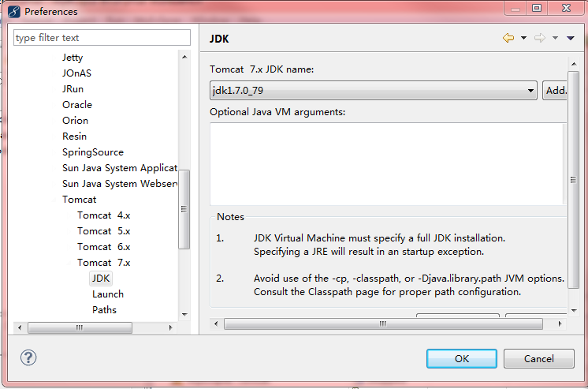Screen dimensions: 588x389
Task: Expand the Tomcat 5.x node arrow
Action: pos(69,231)
